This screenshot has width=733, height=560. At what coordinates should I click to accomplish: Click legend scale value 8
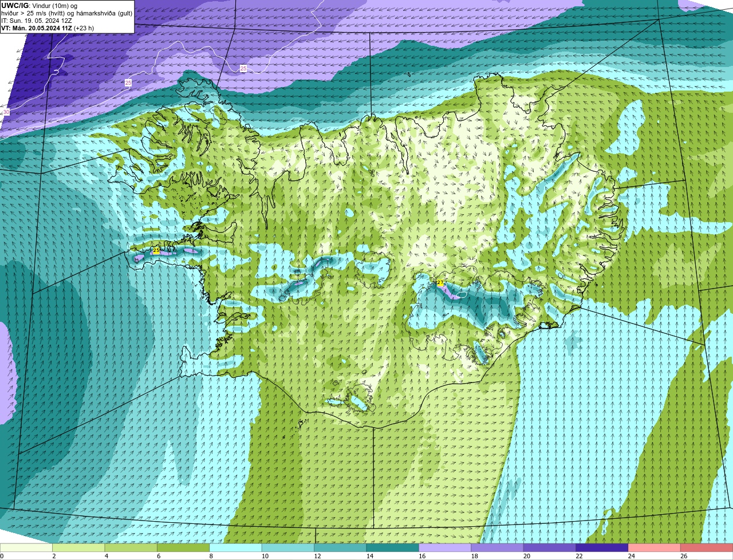211,556
